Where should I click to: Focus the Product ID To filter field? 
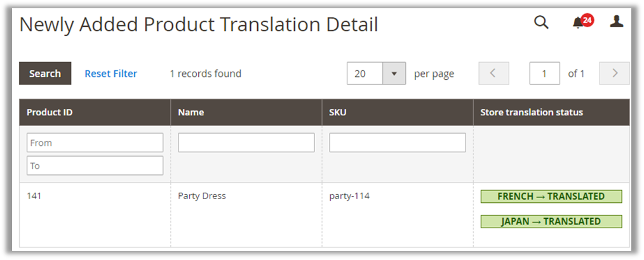tap(95, 166)
